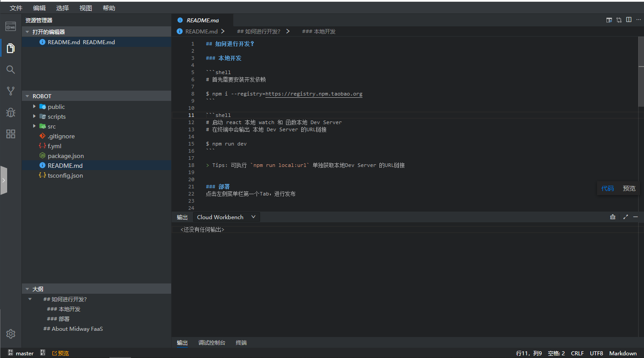Jump to ### 部署 in the outline
This screenshot has width=644, height=358.
point(58,319)
